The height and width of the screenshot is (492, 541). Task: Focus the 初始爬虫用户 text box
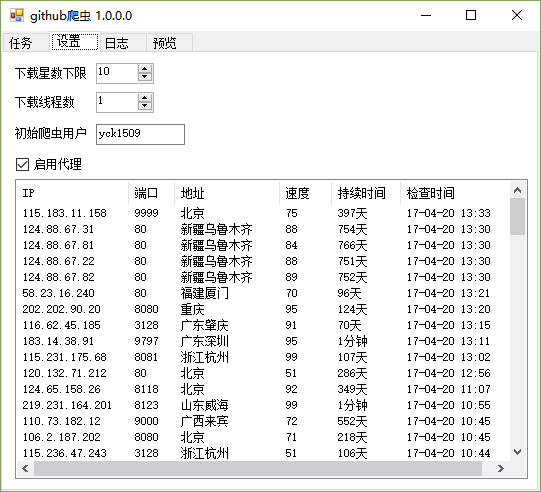coord(140,134)
